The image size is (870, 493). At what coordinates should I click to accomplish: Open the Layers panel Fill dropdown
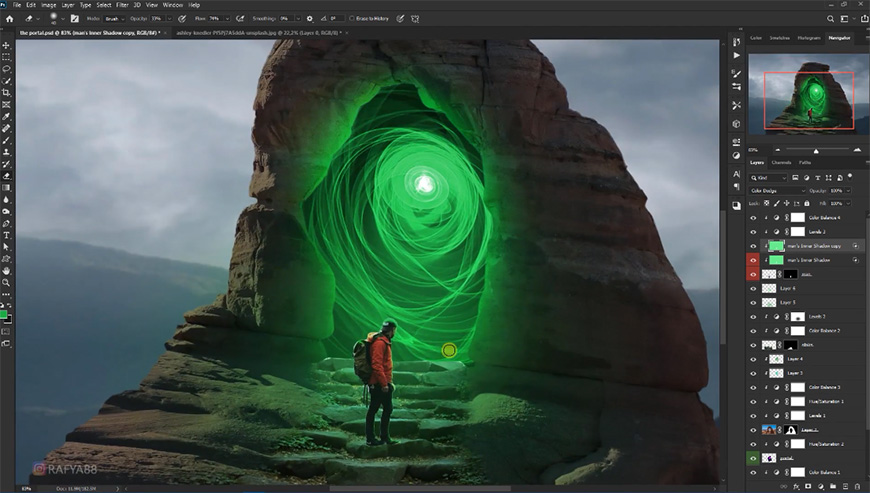[x=848, y=204]
